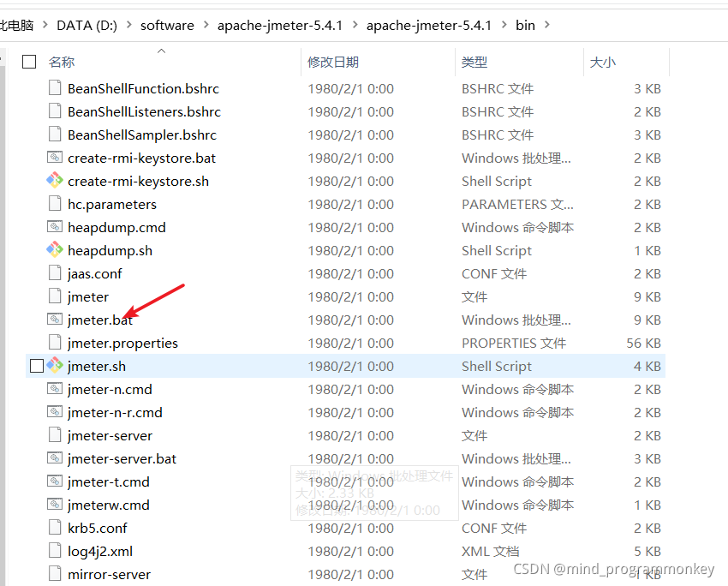Click the jaas.conf file icon

(x=55, y=273)
